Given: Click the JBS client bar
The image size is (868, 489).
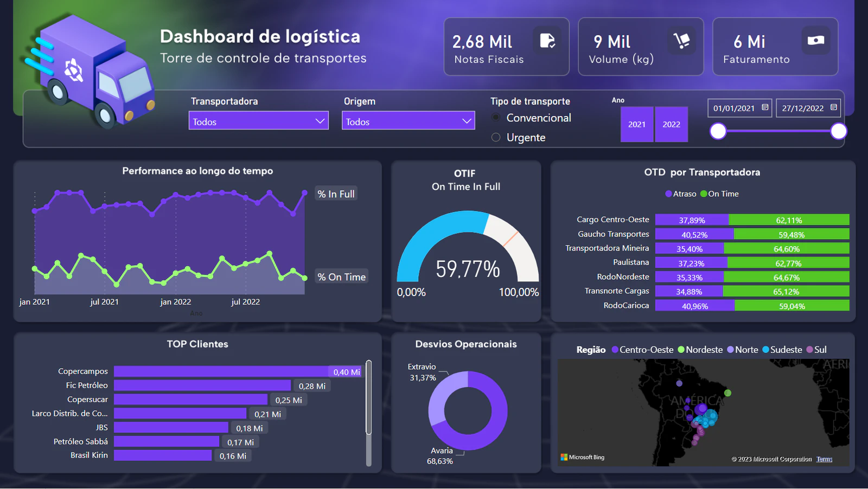Looking at the screenshot, I should pos(171,428).
